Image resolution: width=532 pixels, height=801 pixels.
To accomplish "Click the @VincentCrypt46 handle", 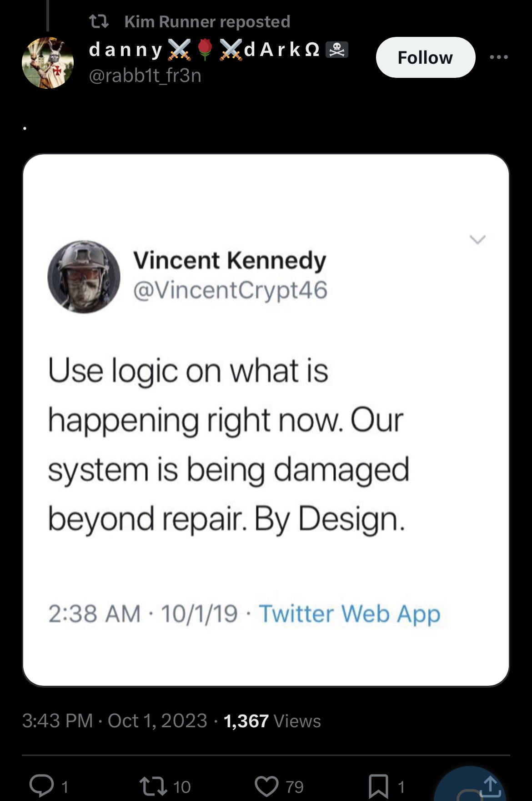I will (230, 290).
